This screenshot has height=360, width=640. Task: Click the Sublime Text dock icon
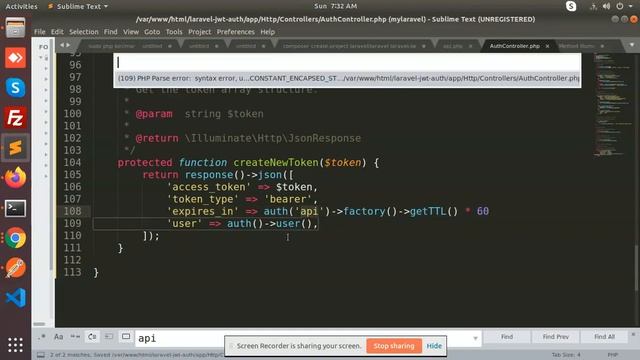pyautogui.click(x=16, y=147)
